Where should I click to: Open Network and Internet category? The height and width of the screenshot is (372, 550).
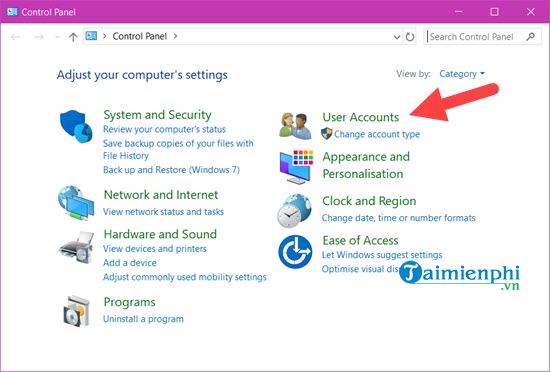(x=161, y=195)
